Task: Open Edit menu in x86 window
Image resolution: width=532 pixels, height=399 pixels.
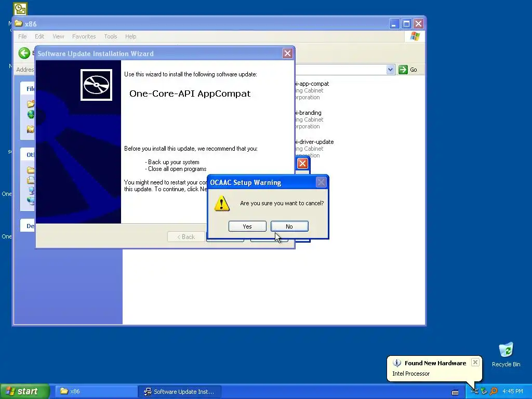Action: [x=39, y=36]
